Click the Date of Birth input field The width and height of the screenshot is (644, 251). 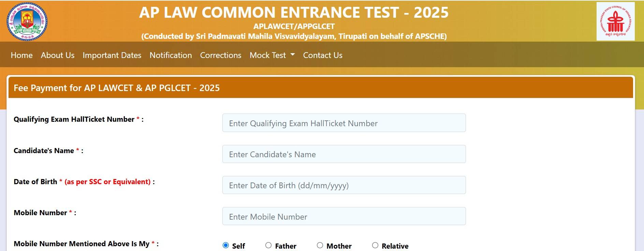(x=344, y=185)
